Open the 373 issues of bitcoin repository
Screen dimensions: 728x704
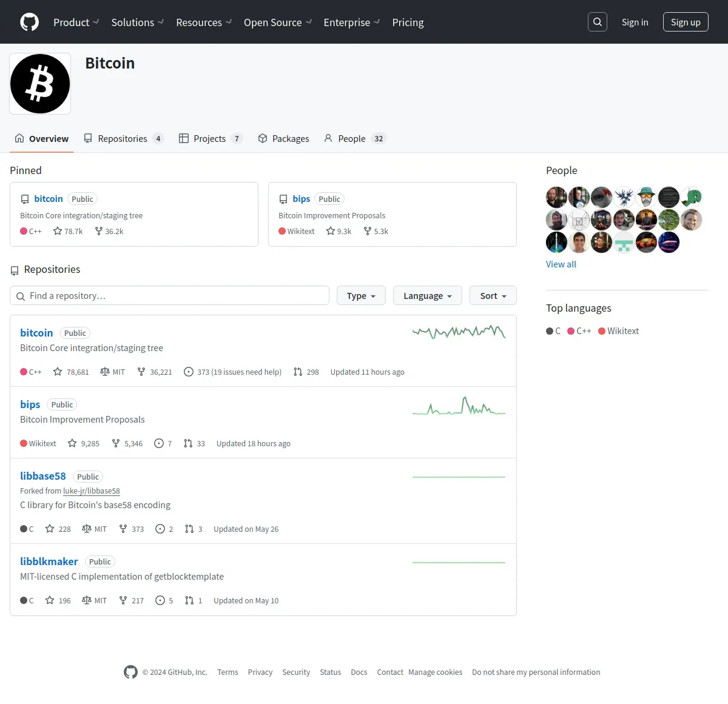(x=233, y=372)
